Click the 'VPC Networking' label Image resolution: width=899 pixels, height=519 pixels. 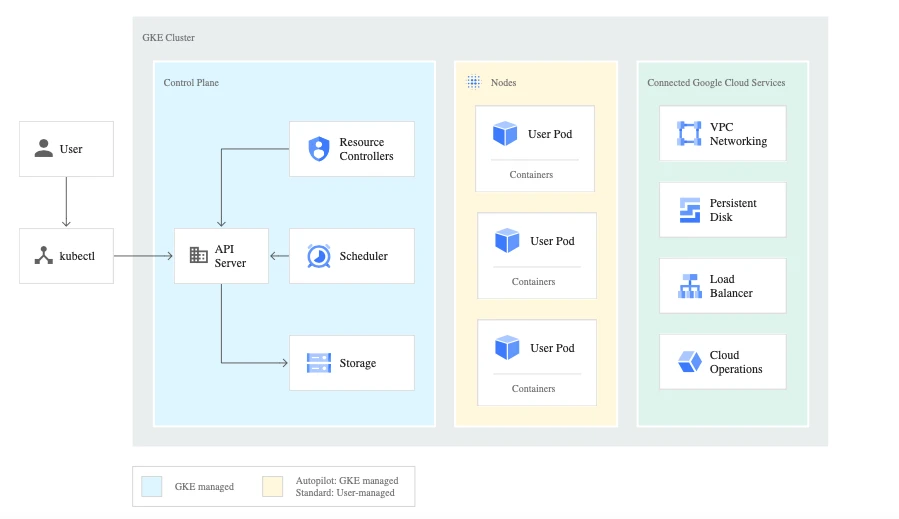click(x=738, y=134)
